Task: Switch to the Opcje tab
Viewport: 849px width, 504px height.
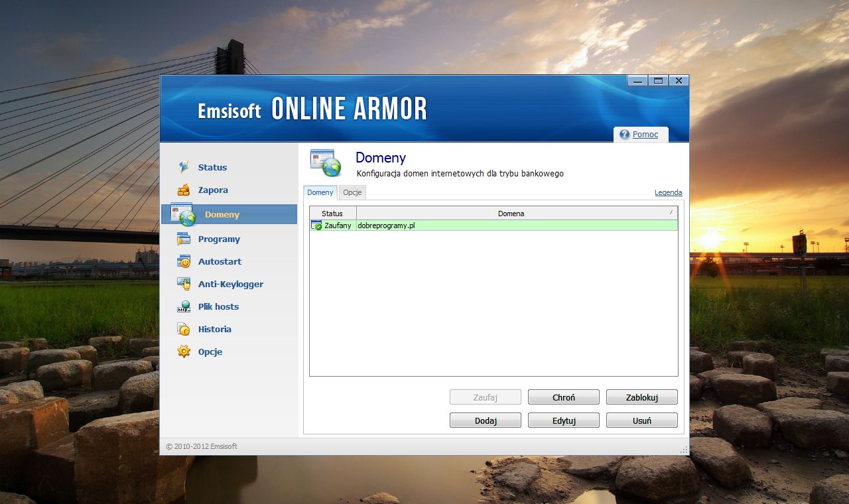Action: (352, 192)
